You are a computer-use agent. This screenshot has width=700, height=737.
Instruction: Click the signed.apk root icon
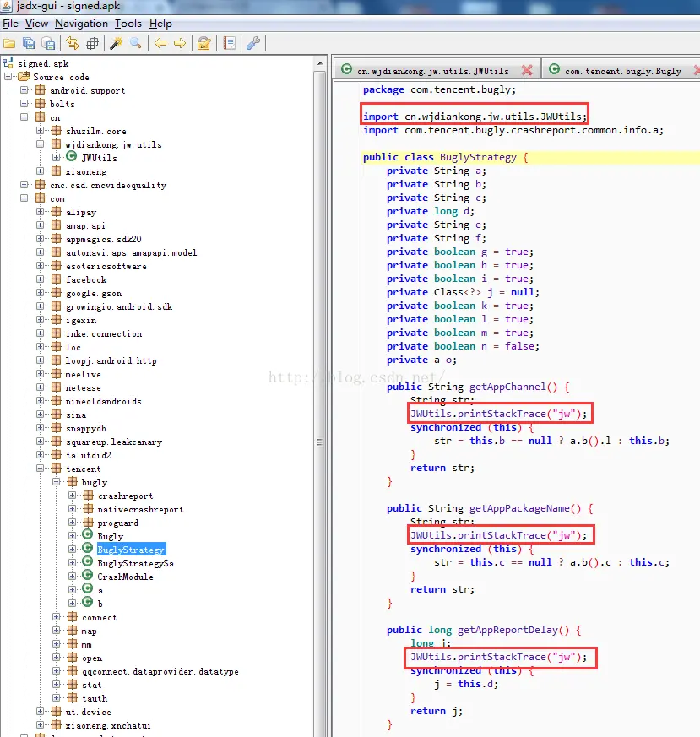8,63
